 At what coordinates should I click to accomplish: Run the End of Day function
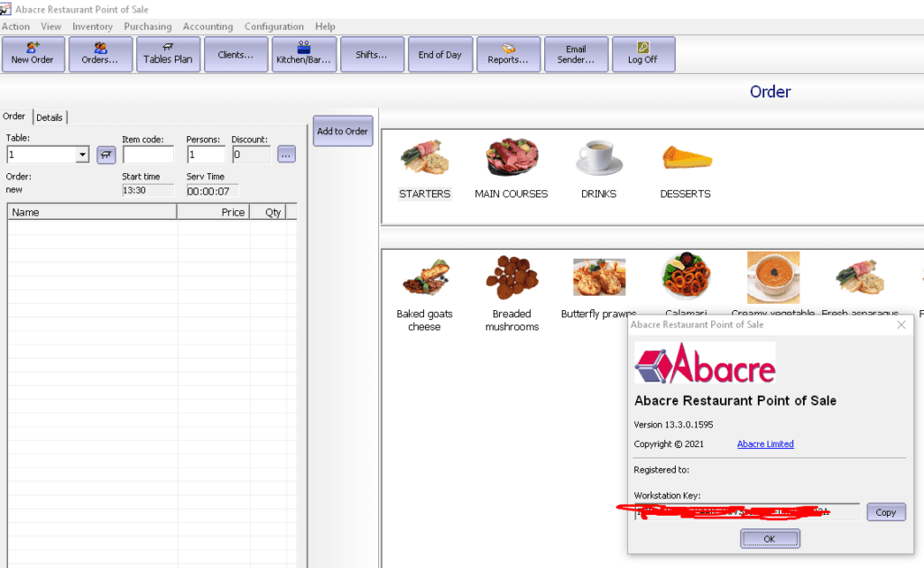pyautogui.click(x=440, y=54)
